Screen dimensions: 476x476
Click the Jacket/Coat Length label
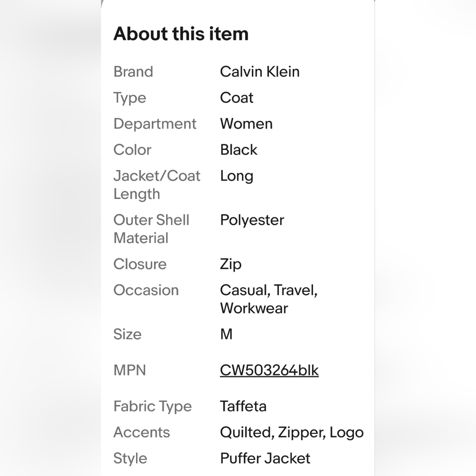[x=157, y=185]
